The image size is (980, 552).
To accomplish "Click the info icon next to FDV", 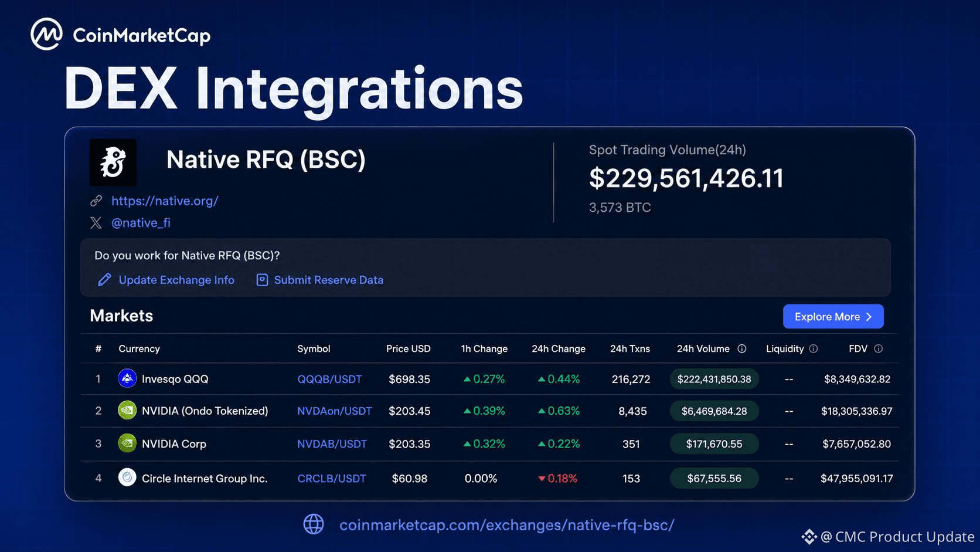I will tap(878, 348).
